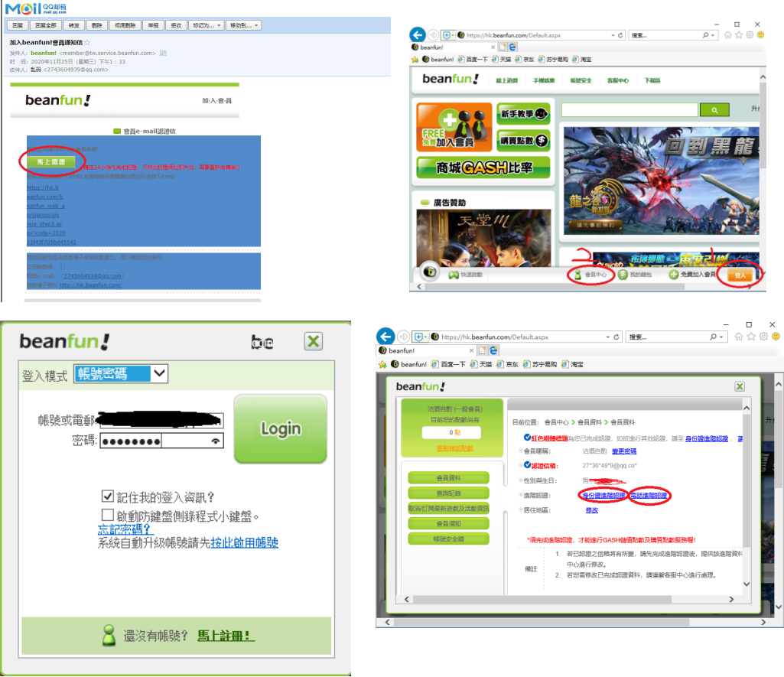Click 電話進階認證 link
The image size is (784, 677).
coord(649,496)
